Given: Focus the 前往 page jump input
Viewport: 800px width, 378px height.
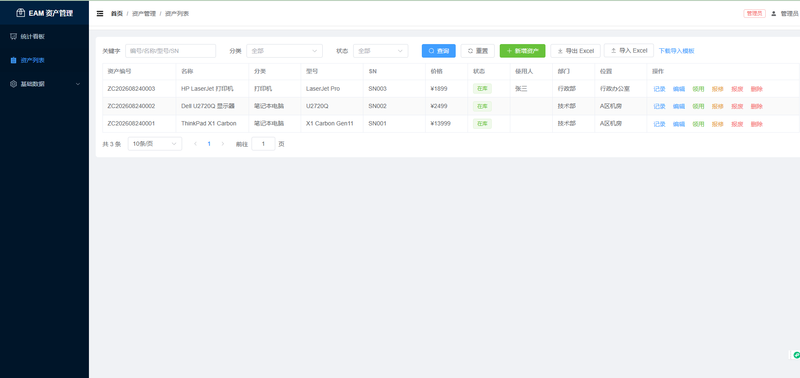Looking at the screenshot, I should 263,144.
